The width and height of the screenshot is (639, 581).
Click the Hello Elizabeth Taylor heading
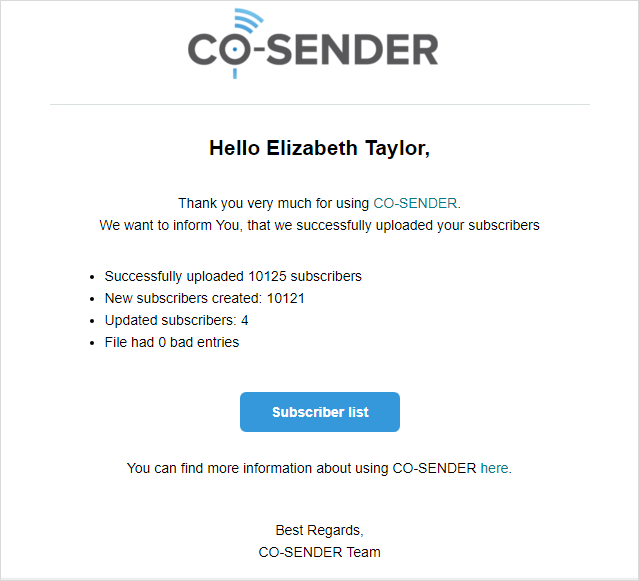(320, 148)
